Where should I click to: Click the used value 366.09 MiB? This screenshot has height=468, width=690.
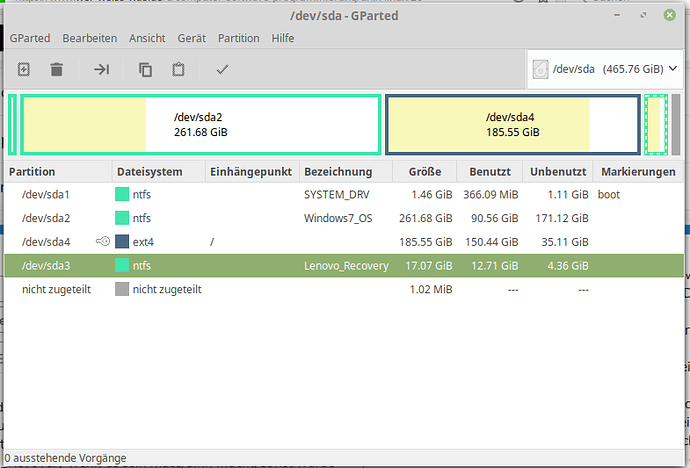491,194
